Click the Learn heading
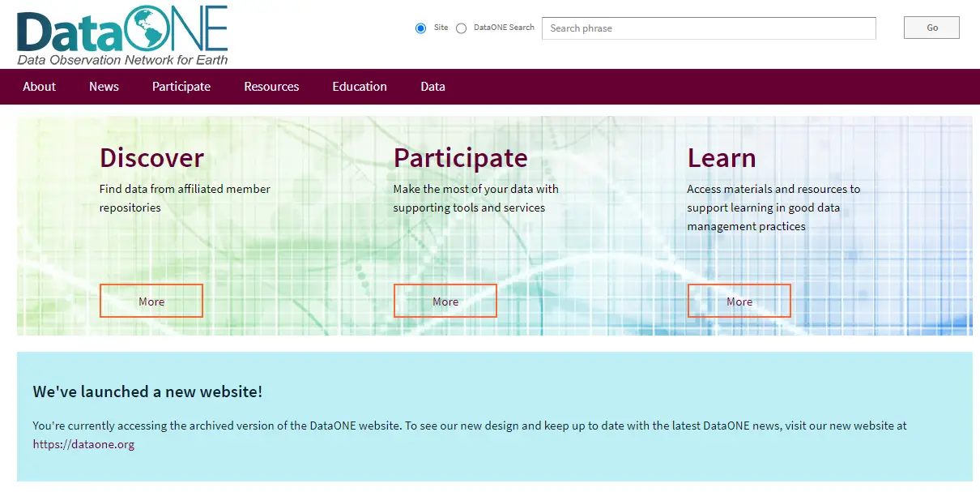This screenshot has width=980, height=492. (x=722, y=158)
